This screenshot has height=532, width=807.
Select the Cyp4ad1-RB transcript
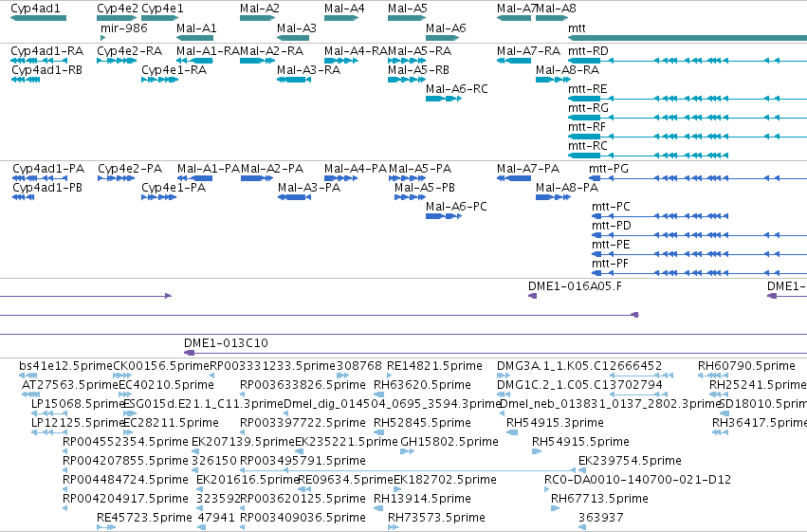(26, 80)
